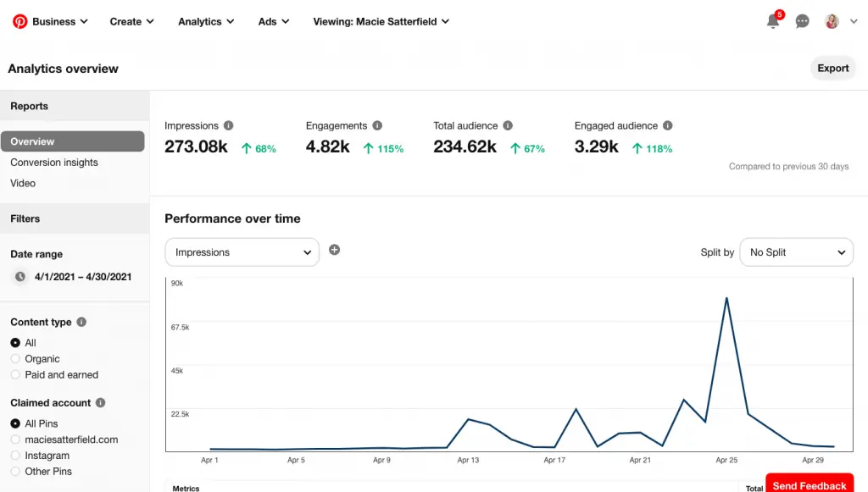Click the 3.29k engaged audience value

click(596, 146)
